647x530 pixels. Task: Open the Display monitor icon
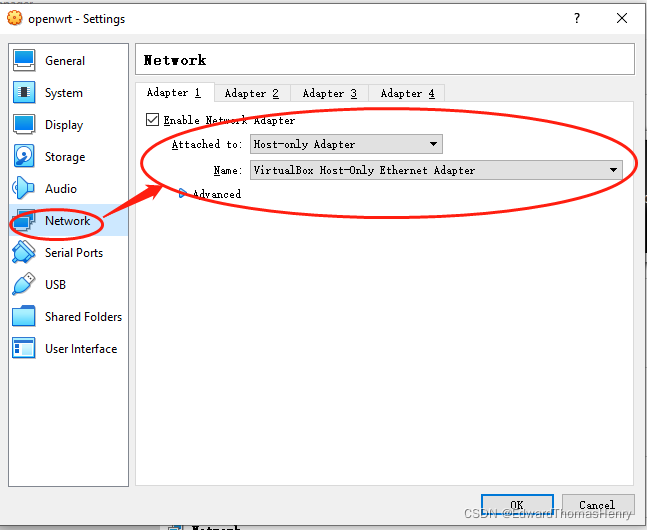tap(24, 124)
